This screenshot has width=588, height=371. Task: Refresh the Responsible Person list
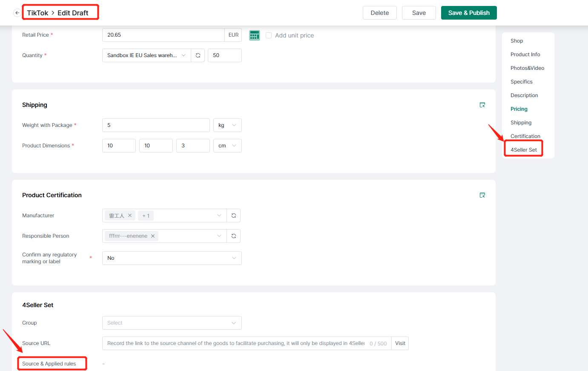coord(234,236)
